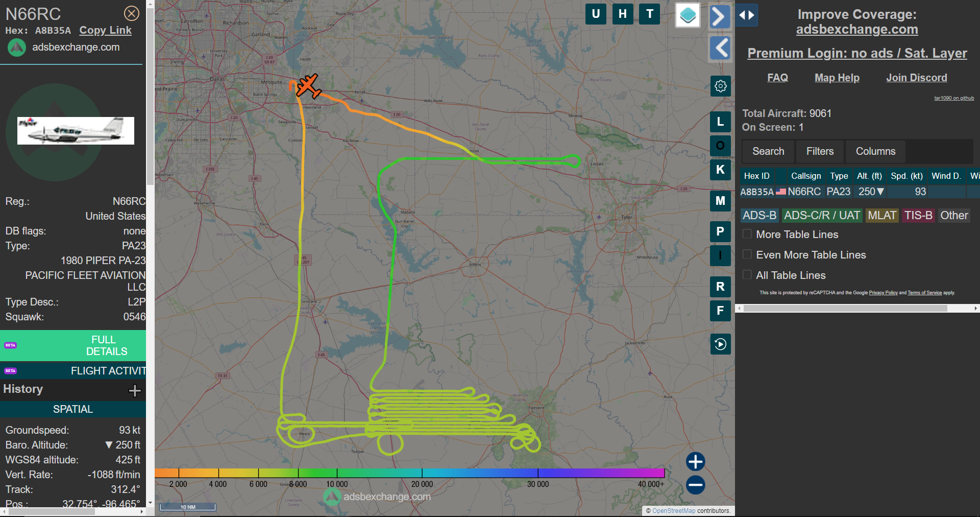
Task: Switch to the Columns tab
Action: [x=875, y=151]
